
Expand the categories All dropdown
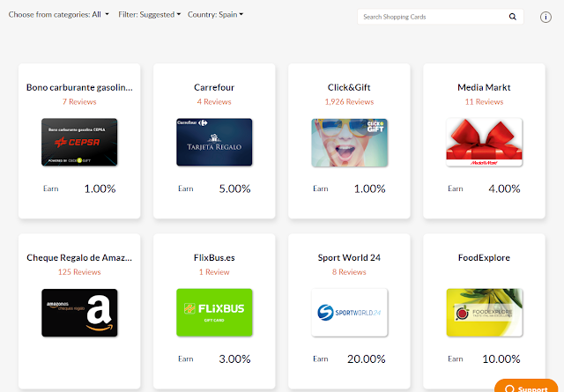tap(59, 14)
